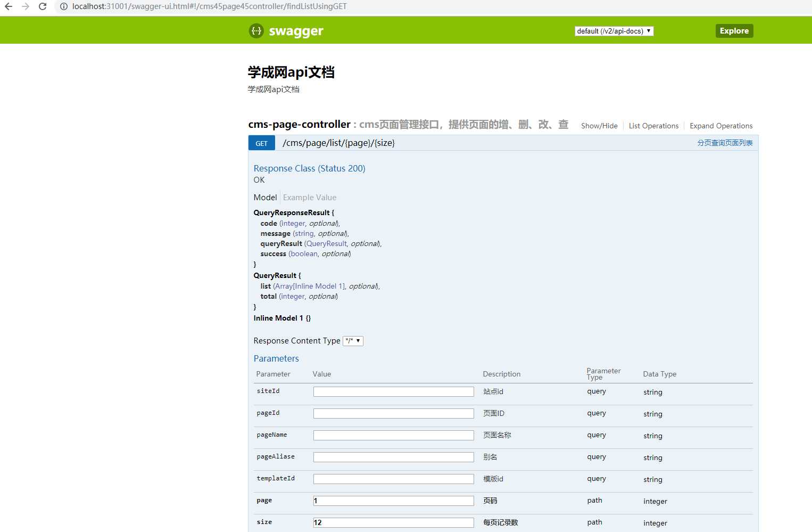Viewport: 812px width, 532px height.
Task: Click the pageId value input
Action: pos(394,413)
